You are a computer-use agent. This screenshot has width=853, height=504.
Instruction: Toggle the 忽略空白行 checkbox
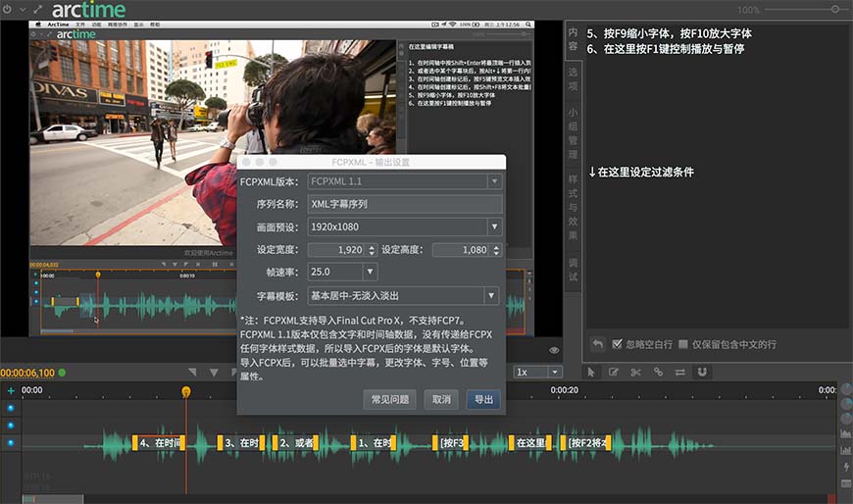tap(617, 344)
